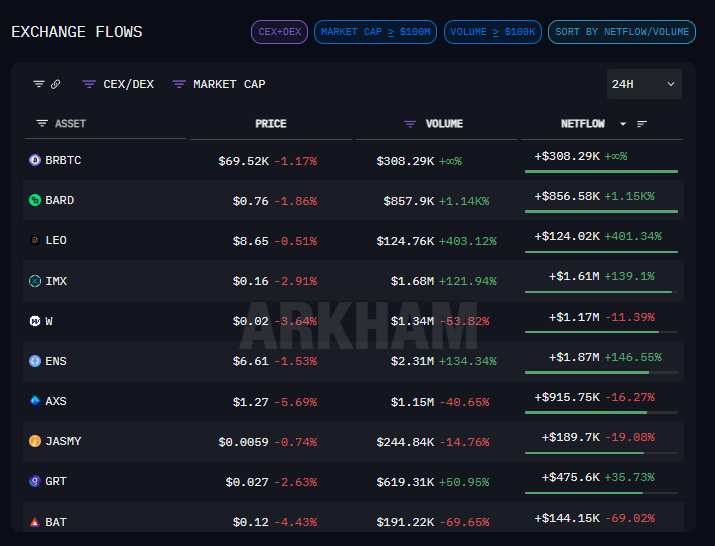Viewport: 715px width, 546px height.
Task: Click the filter icon beside CEX/DEX
Action: pyautogui.click(x=89, y=84)
